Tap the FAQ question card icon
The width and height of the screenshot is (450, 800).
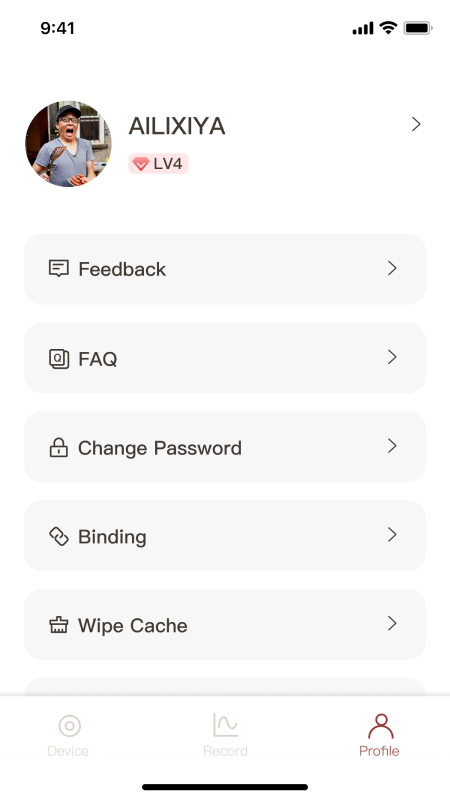pos(59,359)
